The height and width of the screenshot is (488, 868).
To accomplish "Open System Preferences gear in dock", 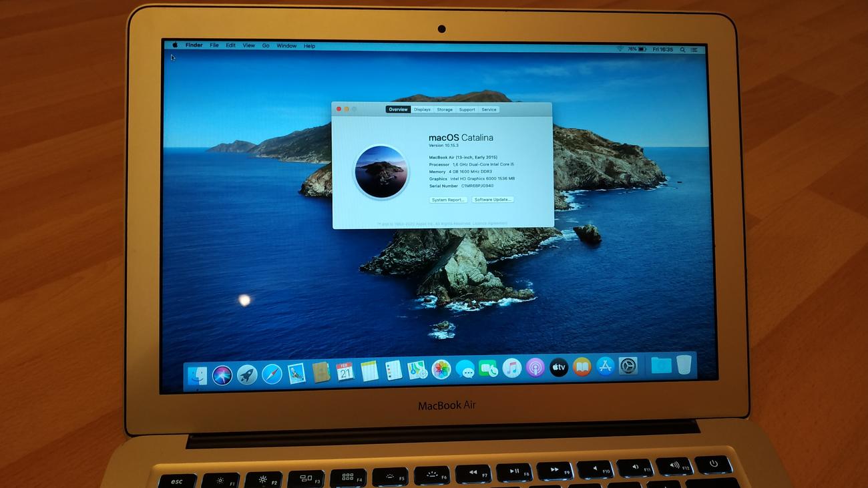I will 628,365.
